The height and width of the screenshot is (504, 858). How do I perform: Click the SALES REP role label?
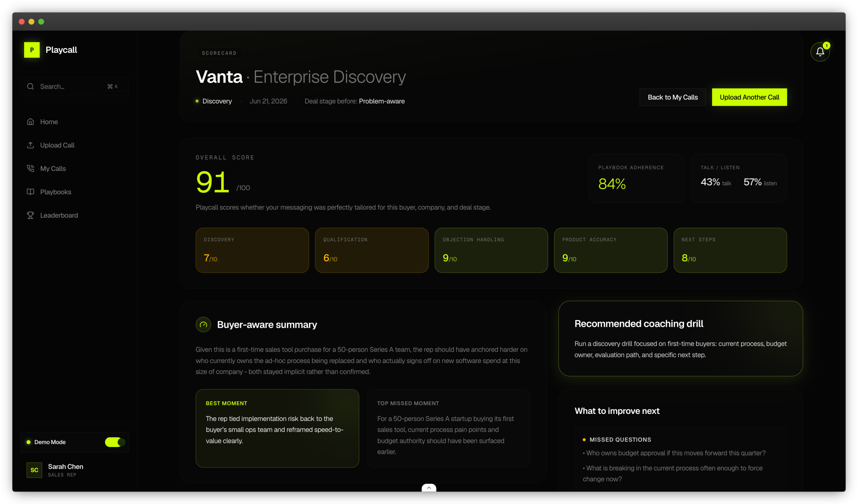pyautogui.click(x=62, y=475)
